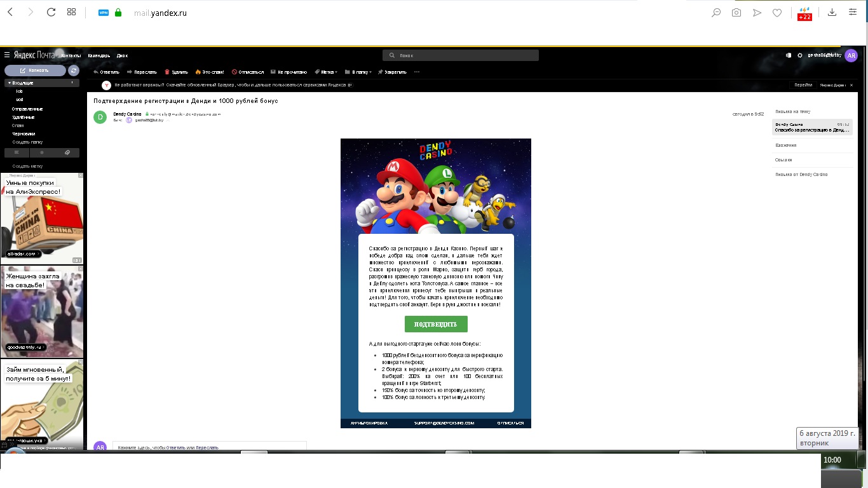Pin message with Закрепить

(x=392, y=72)
